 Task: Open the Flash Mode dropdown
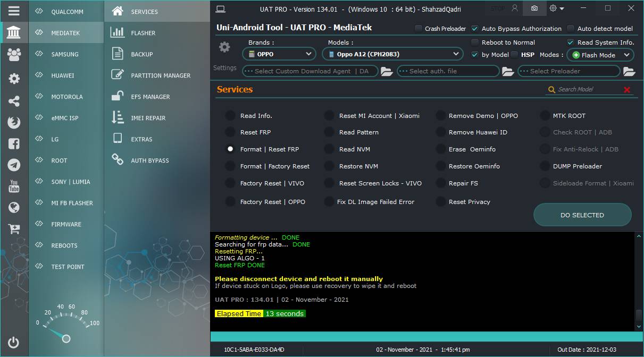click(600, 55)
